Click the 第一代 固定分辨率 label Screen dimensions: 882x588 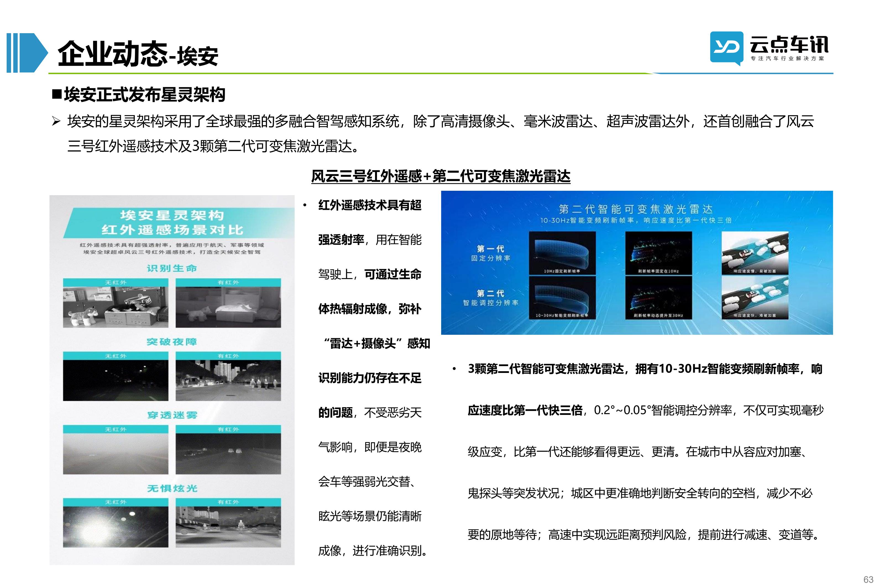click(490, 253)
